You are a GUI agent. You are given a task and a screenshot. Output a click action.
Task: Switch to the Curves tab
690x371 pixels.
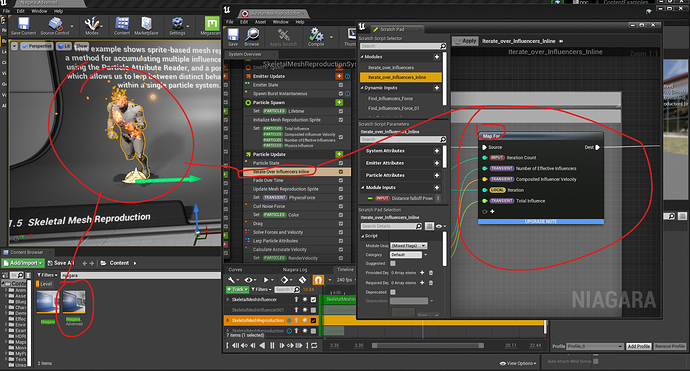[x=235, y=269]
